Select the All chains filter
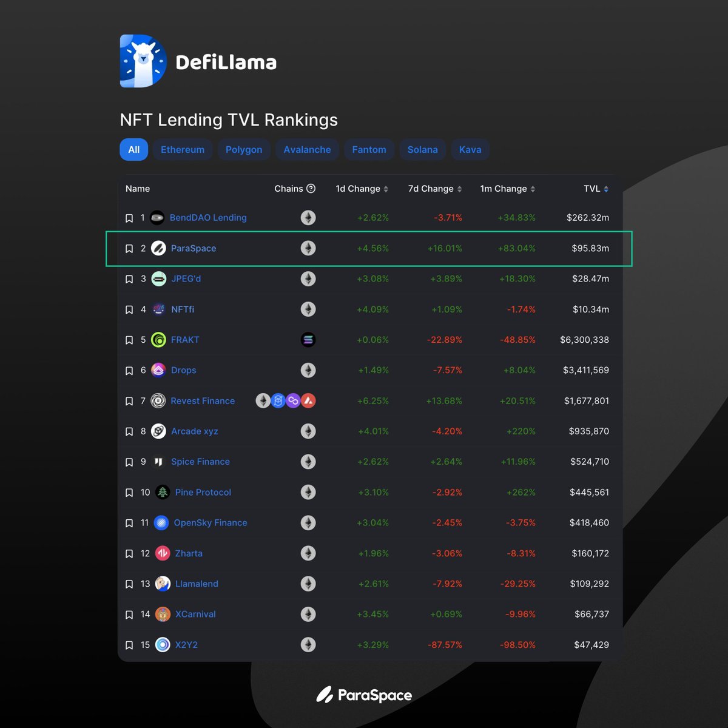728x728 pixels. (x=134, y=150)
